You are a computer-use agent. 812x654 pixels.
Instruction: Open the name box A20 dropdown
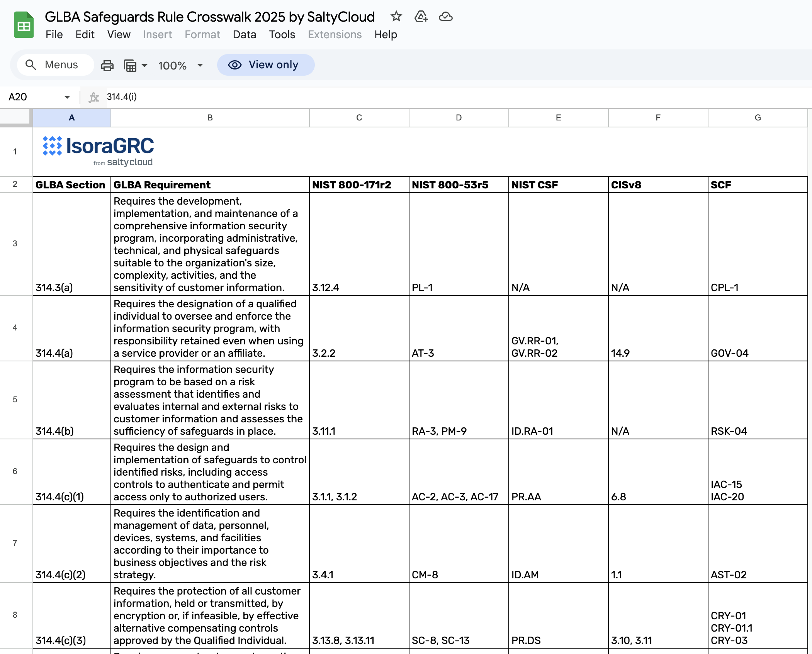point(67,97)
